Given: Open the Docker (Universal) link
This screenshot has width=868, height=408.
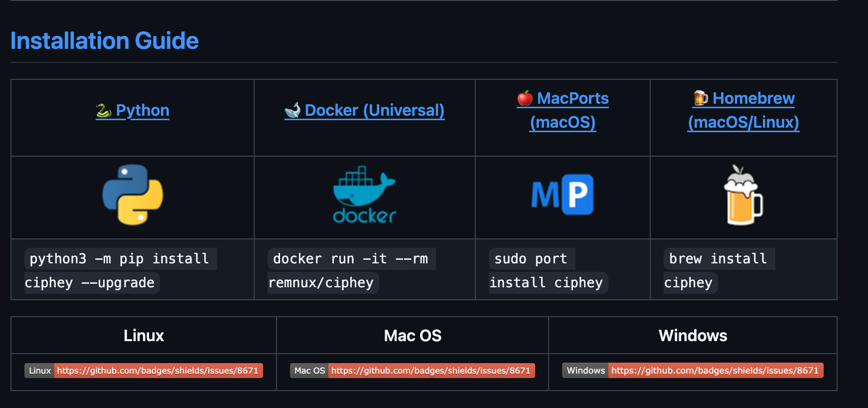Looking at the screenshot, I should pos(374,110).
